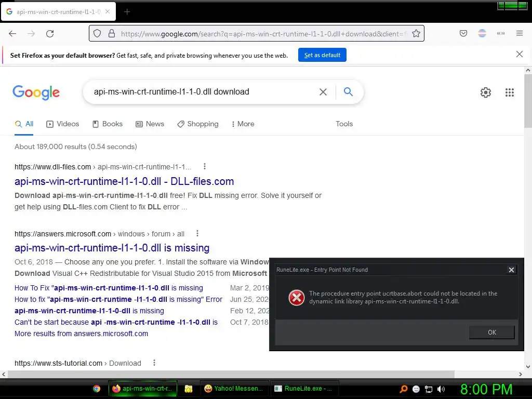This screenshot has width=532, height=399.
Task: Open tracking protection shield icon
Action: [97, 34]
